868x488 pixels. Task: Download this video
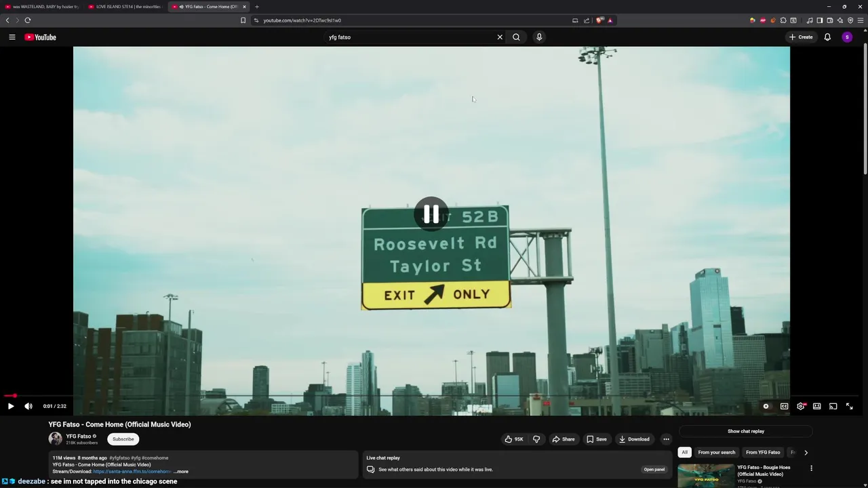click(x=634, y=439)
